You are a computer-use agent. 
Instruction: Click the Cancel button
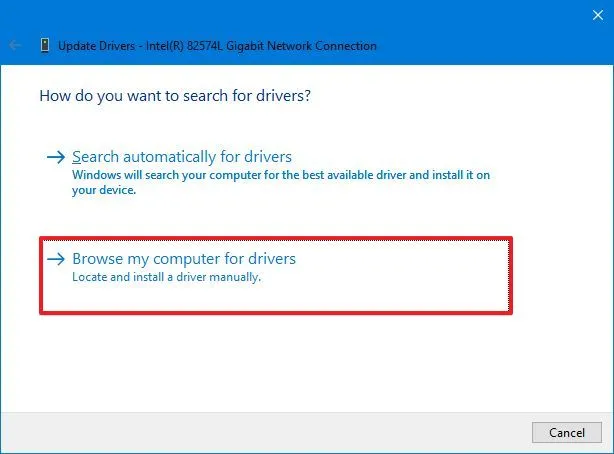coord(567,432)
